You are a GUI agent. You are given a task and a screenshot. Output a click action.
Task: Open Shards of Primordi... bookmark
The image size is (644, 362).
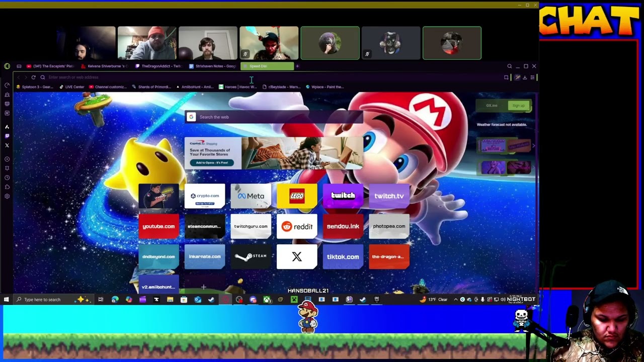[151, 87]
